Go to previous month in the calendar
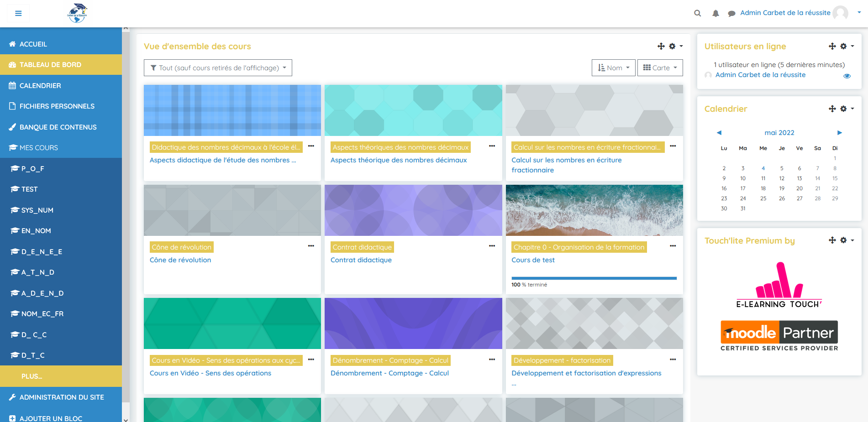 tap(719, 133)
